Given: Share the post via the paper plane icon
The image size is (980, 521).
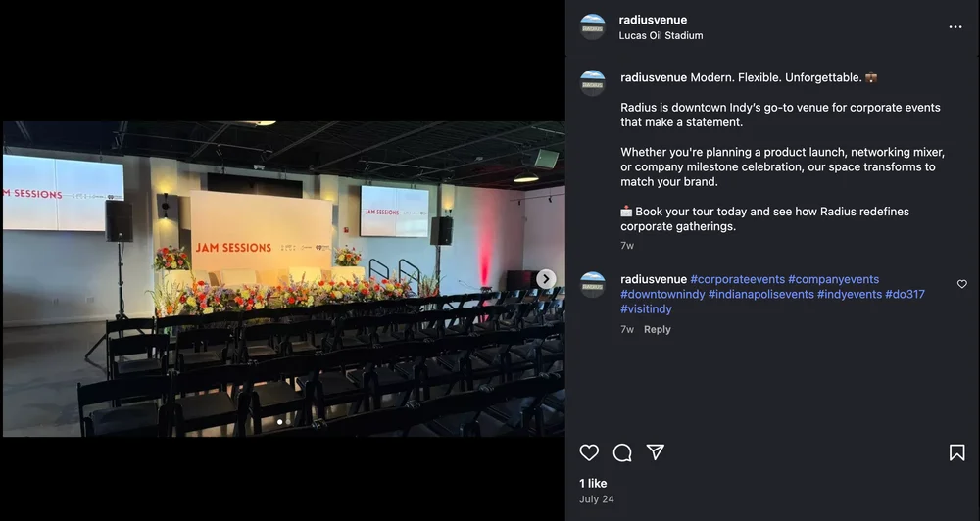Looking at the screenshot, I should pyautogui.click(x=655, y=451).
